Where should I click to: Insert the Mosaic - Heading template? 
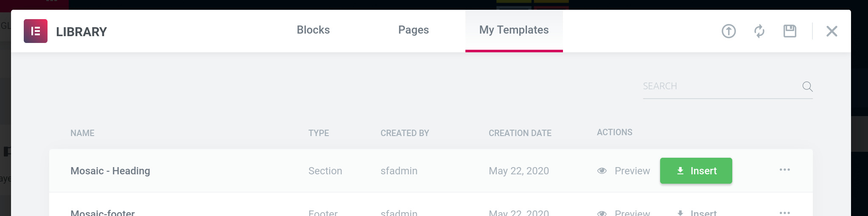coord(696,171)
